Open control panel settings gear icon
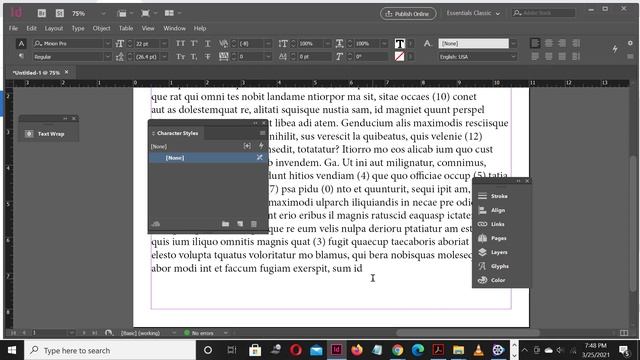 tap(630, 43)
